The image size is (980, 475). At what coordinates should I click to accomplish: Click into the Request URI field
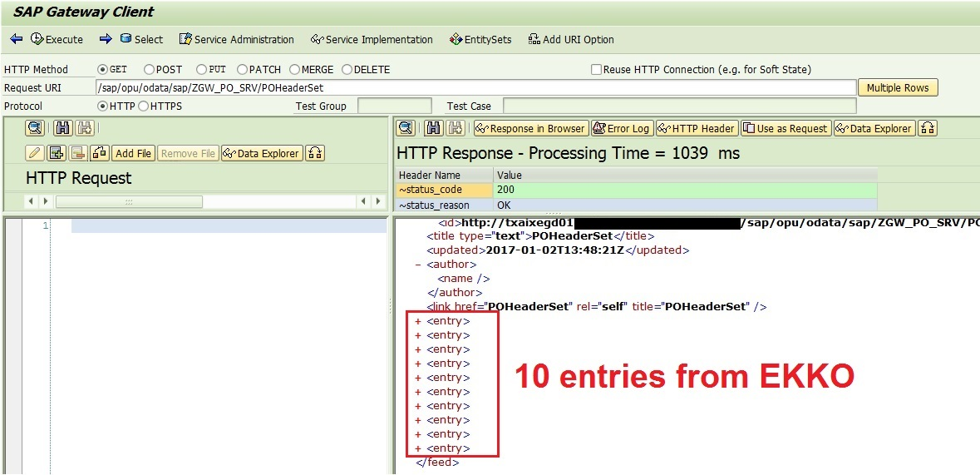coord(474,88)
